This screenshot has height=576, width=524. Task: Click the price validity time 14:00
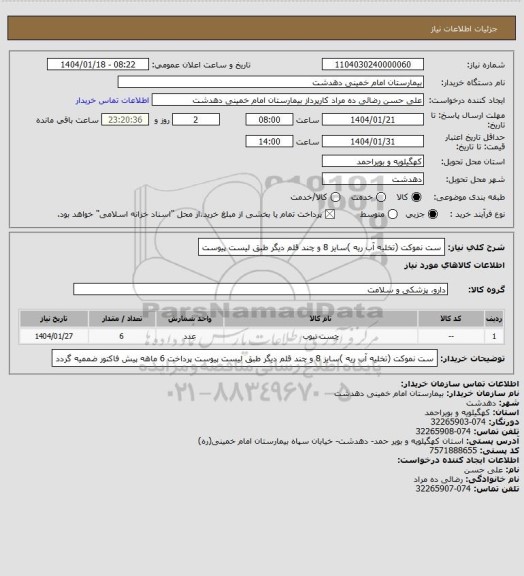click(269, 141)
